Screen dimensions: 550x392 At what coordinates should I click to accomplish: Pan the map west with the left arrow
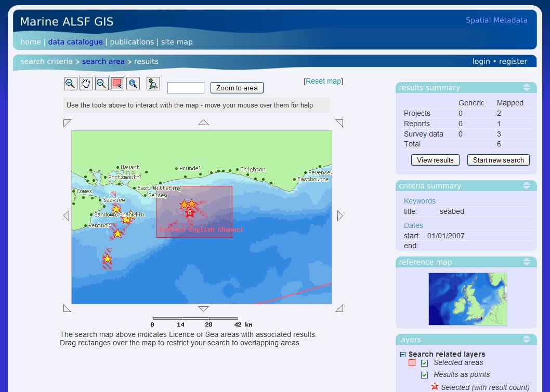pyautogui.click(x=67, y=216)
